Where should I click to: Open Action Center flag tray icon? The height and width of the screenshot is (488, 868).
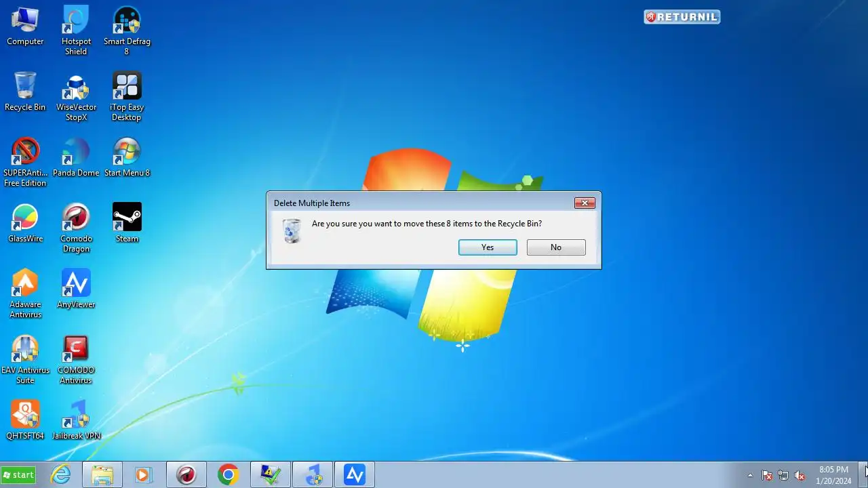pyautogui.click(x=767, y=475)
